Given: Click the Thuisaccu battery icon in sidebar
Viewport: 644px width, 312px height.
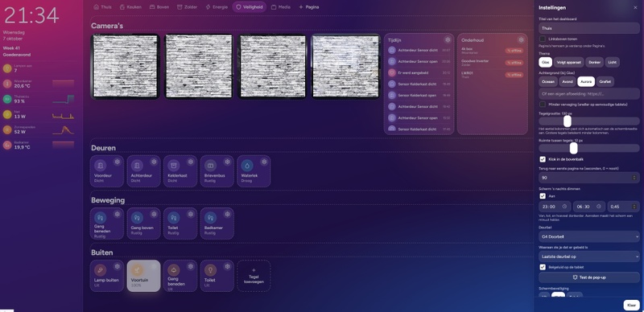Looking at the screenshot, I should tap(7, 99).
